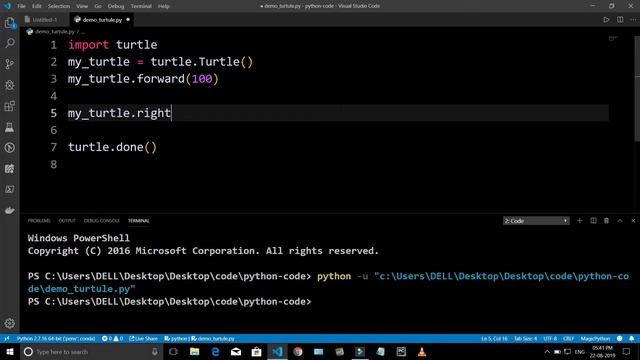Image resolution: width=640 pixels, height=360 pixels.
Task: Click the 100 value in forward call
Action: tap(202, 79)
